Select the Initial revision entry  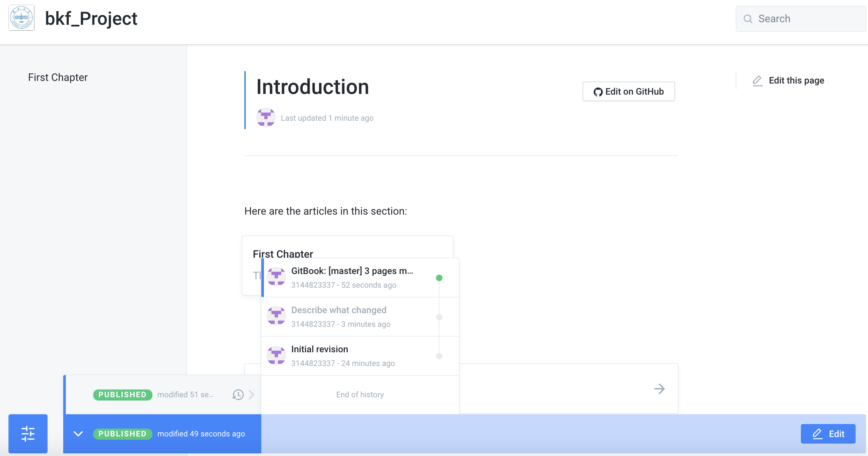[x=319, y=356]
